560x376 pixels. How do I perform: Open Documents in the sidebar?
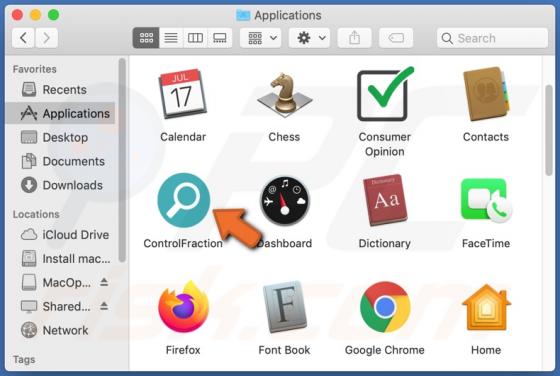point(60,161)
